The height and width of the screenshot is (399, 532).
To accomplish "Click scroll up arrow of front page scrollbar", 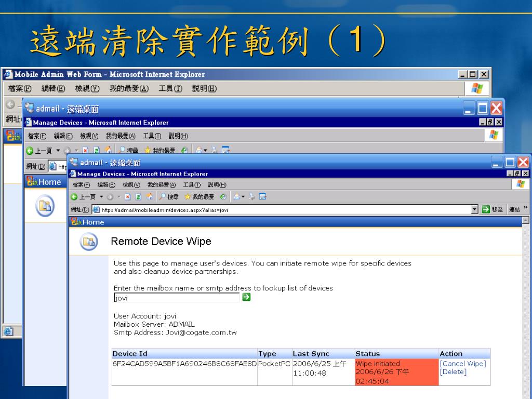I will pyautogui.click(x=526, y=220).
